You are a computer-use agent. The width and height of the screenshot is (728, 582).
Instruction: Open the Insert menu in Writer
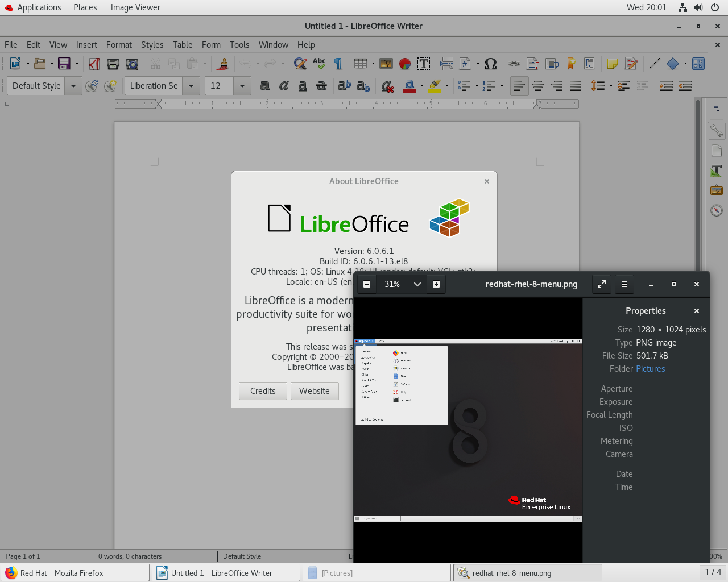click(x=86, y=45)
